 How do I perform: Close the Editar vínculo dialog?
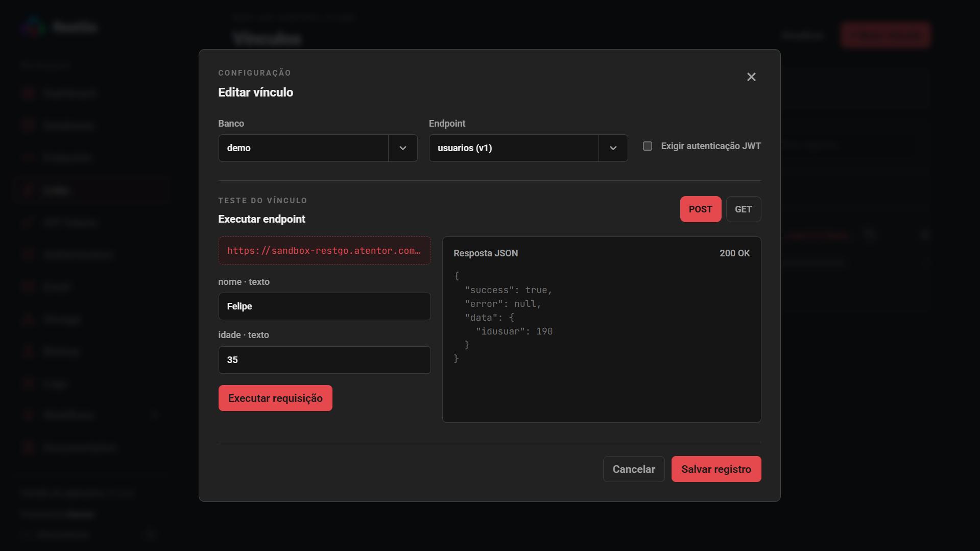[751, 77]
